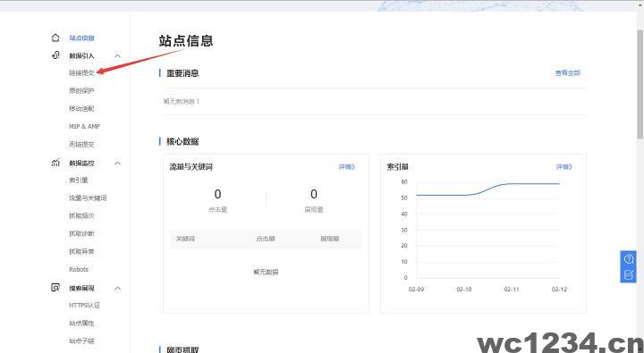
Task: Click the home icon beside 站点信息
Action: (55, 38)
